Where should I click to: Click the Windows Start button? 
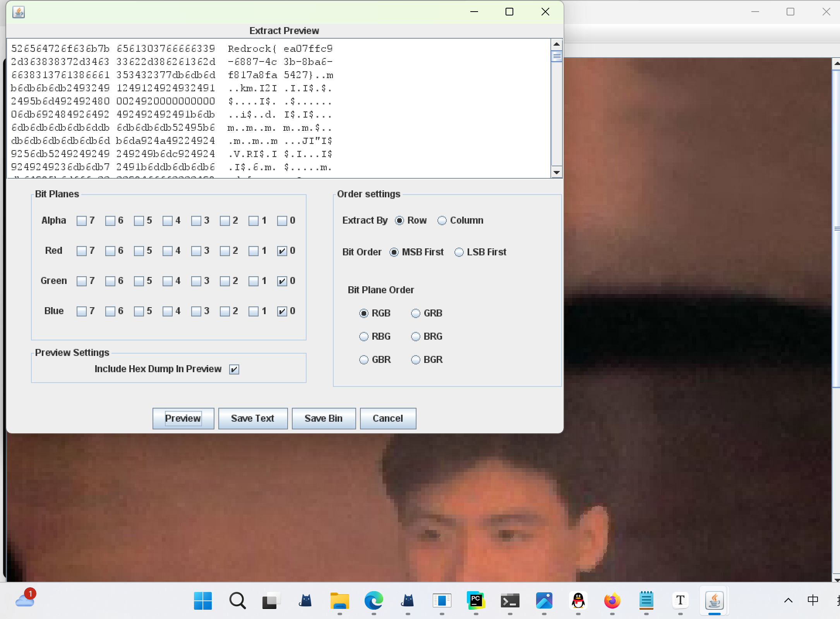(203, 601)
